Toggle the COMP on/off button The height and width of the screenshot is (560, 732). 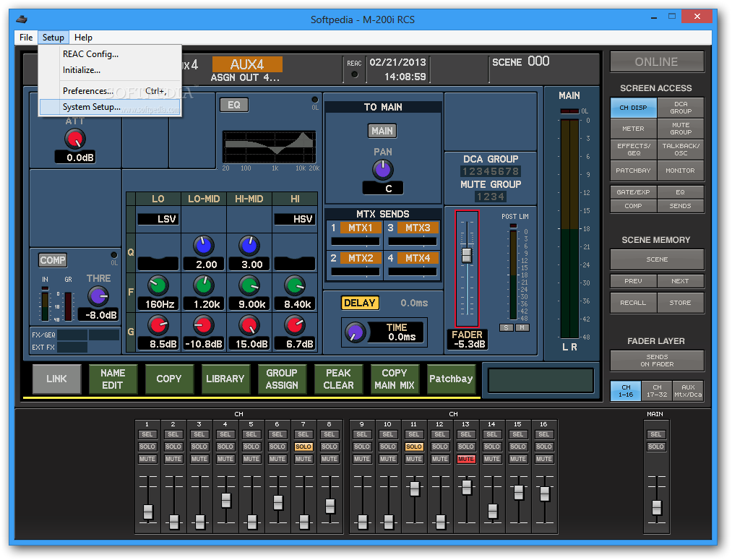pos(53,260)
